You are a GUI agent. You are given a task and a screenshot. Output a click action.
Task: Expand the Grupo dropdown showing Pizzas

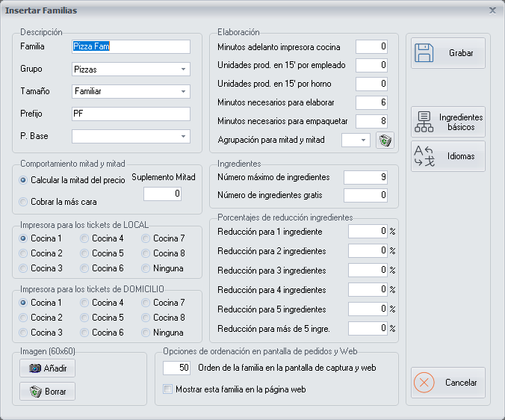point(184,70)
